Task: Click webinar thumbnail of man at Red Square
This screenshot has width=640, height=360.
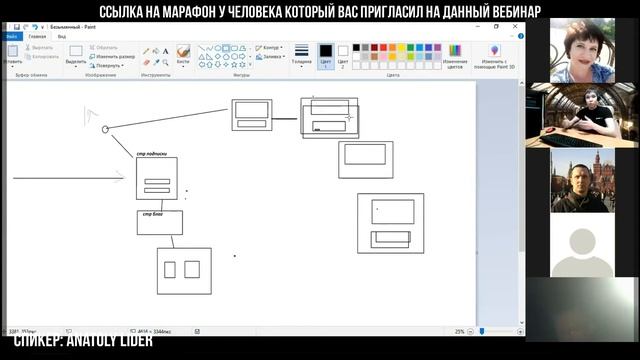Action: point(582,180)
